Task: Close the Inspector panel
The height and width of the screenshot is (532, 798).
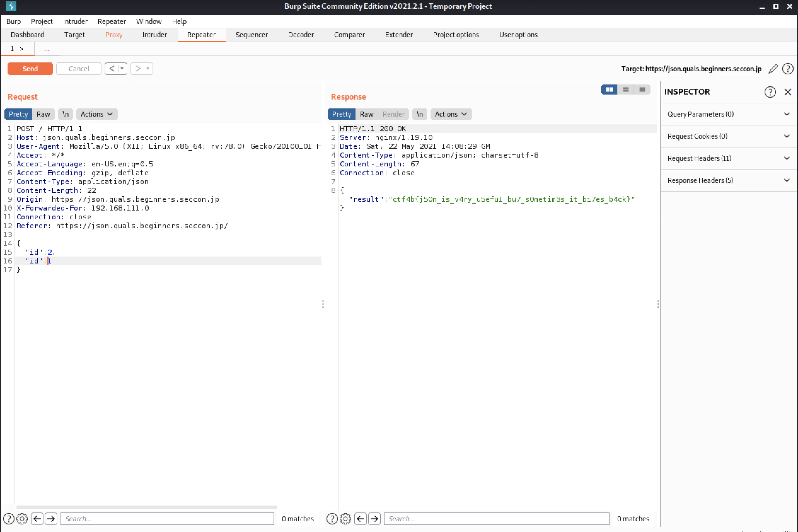Action: (788, 92)
